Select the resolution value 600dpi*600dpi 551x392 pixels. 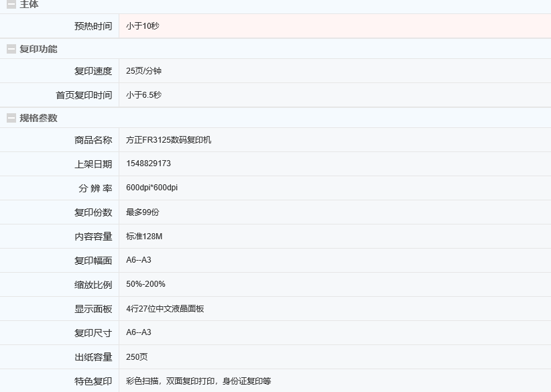(151, 188)
